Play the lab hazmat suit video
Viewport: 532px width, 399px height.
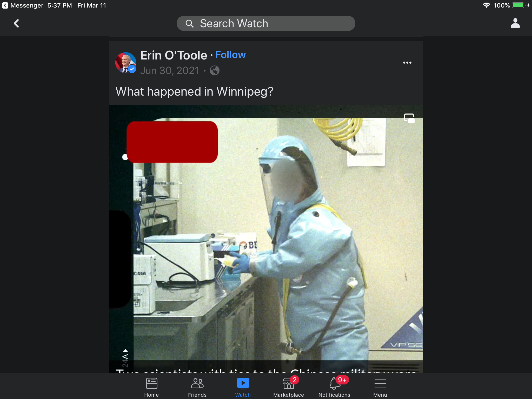[x=278, y=239]
